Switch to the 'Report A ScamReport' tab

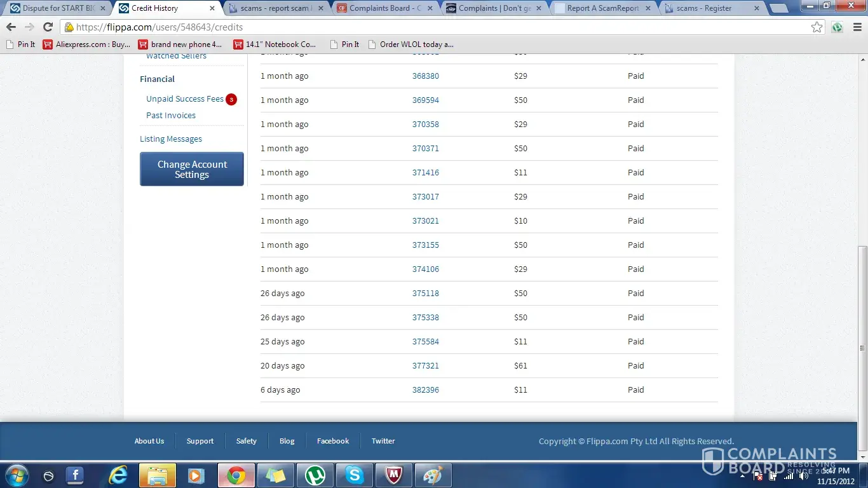[x=603, y=8]
